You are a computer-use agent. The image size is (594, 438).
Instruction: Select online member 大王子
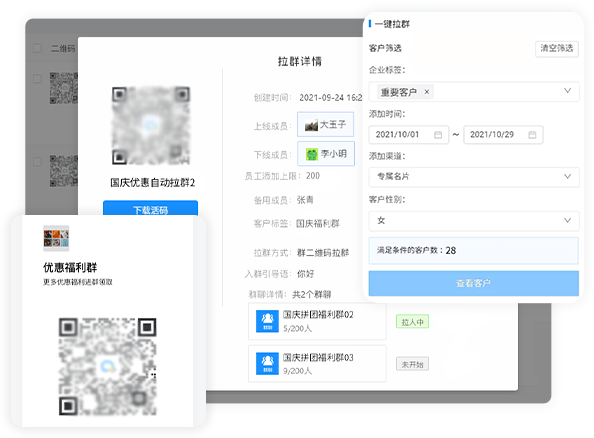click(325, 124)
